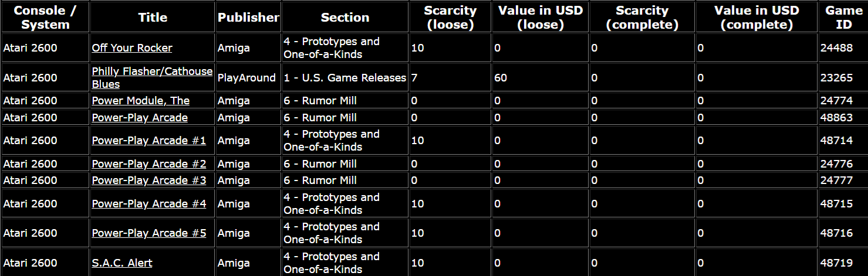Click the Scarcity (complete) column header
The width and height of the screenshot is (868, 276).
642,18
